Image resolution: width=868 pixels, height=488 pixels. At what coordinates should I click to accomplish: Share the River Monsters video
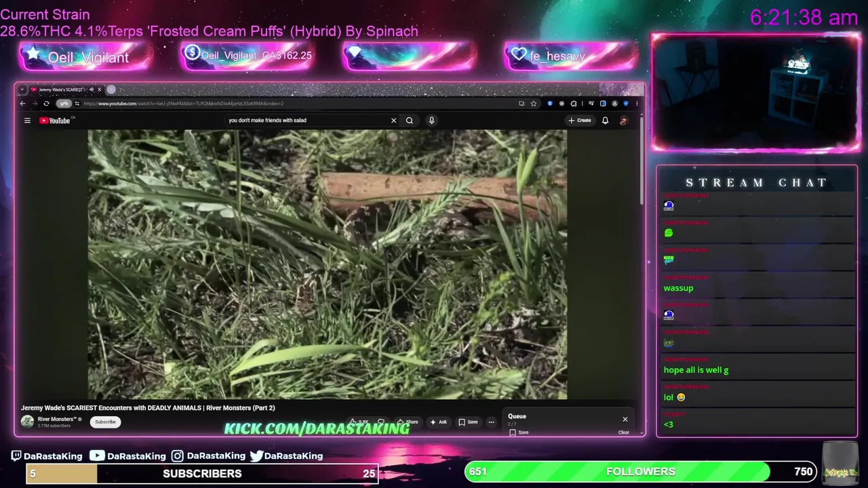click(408, 422)
